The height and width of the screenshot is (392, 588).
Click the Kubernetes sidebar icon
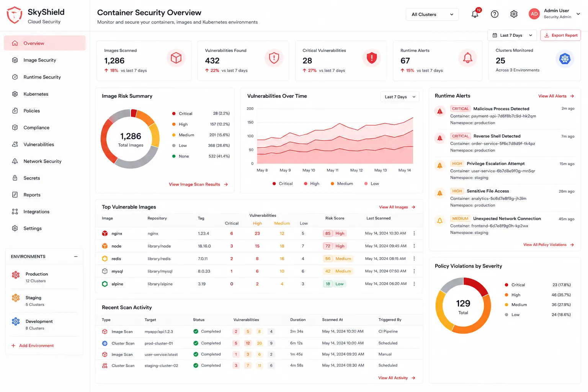15,94
